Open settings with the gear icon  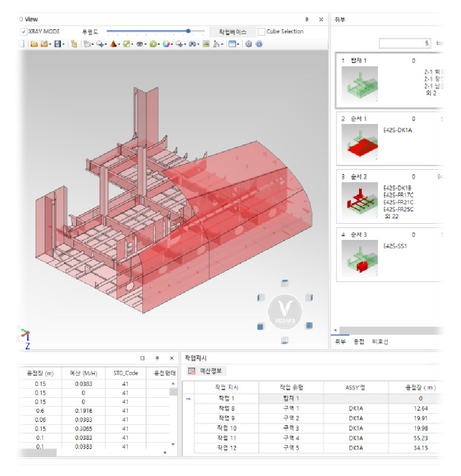[x=249, y=44]
